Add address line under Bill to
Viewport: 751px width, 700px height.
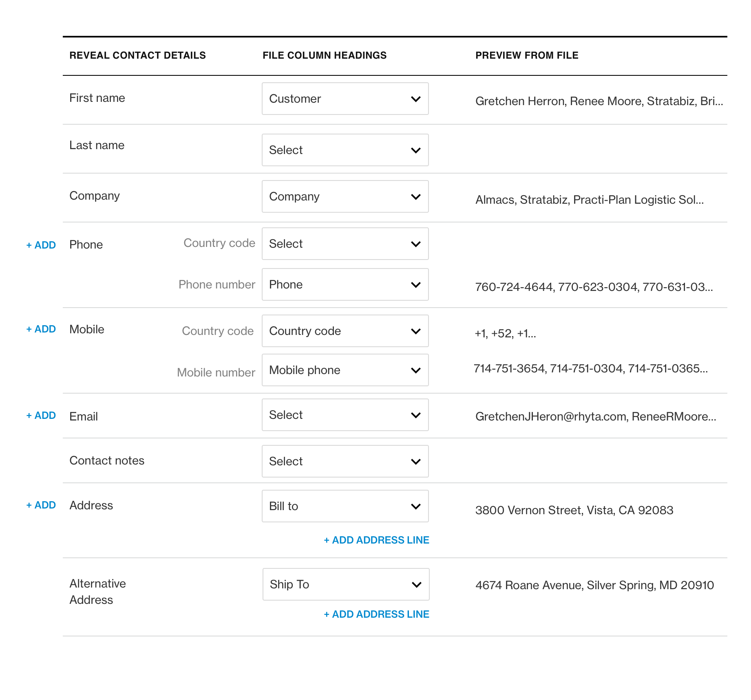click(376, 540)
